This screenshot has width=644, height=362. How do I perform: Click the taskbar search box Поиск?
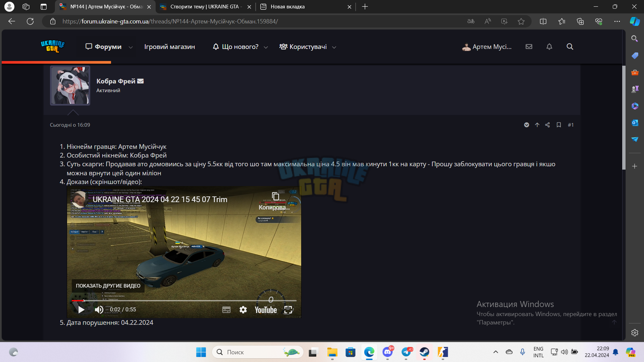click(258, 352)
